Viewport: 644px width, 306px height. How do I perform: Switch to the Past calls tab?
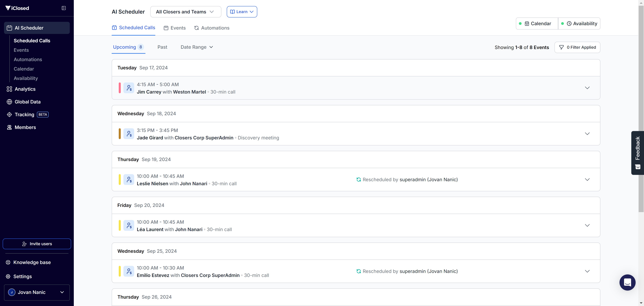pyautogui.click(x=162, y=47)
